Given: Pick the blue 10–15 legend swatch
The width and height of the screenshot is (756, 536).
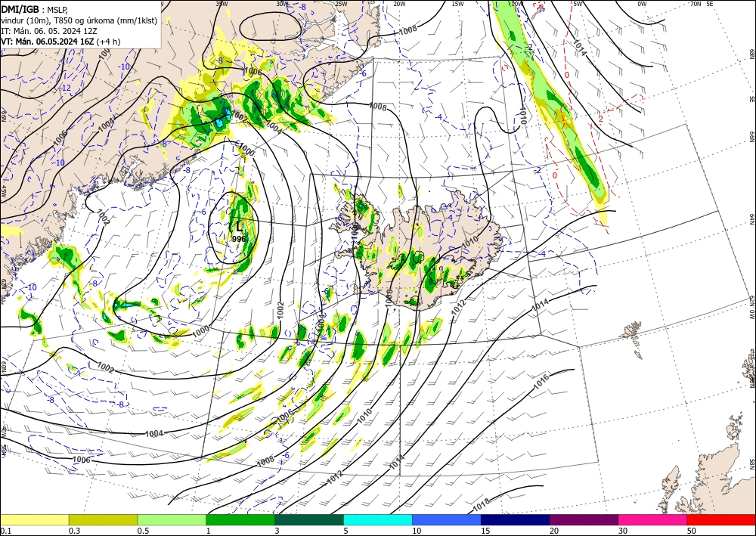Looking at the screenshot, I should 447,519.
